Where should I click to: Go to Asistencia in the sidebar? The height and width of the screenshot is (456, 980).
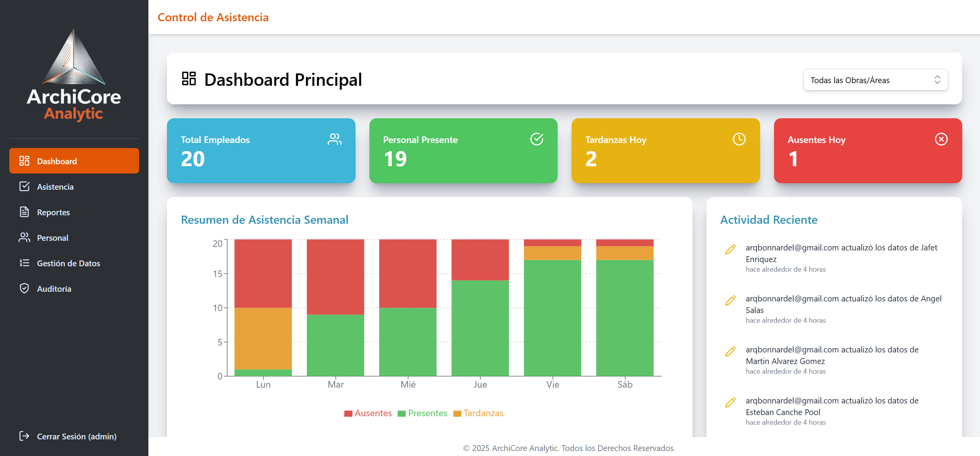click(74, 186)
